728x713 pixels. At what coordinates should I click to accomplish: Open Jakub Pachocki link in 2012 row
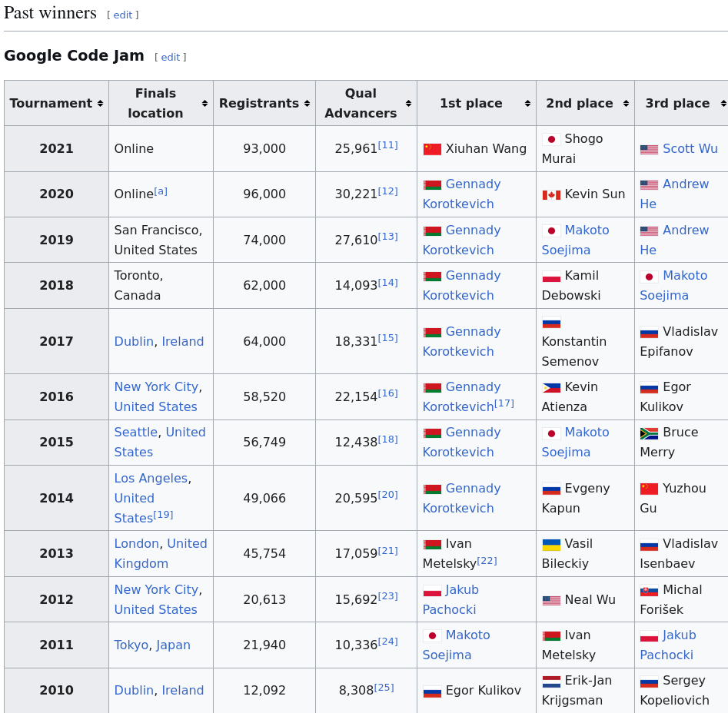pos(450,599)
